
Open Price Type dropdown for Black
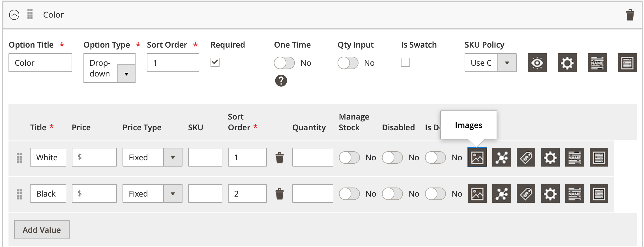[x=153, y=193]
